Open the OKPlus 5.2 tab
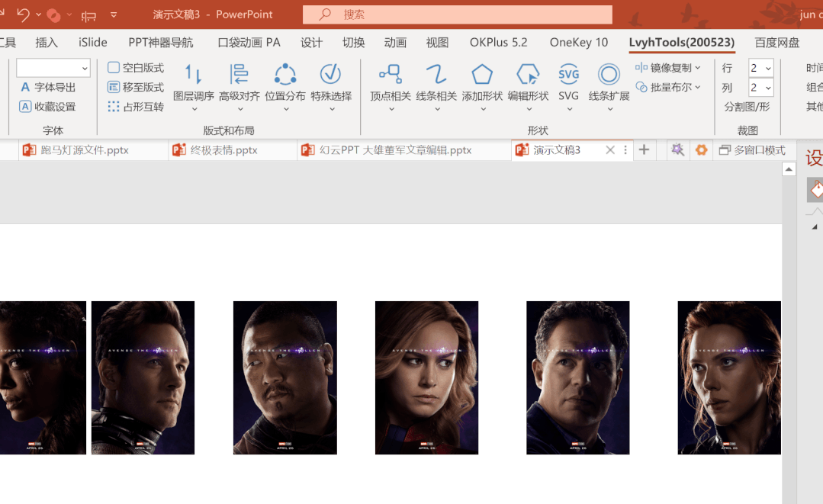Screen dimensions: 823x504 point(499,43)
